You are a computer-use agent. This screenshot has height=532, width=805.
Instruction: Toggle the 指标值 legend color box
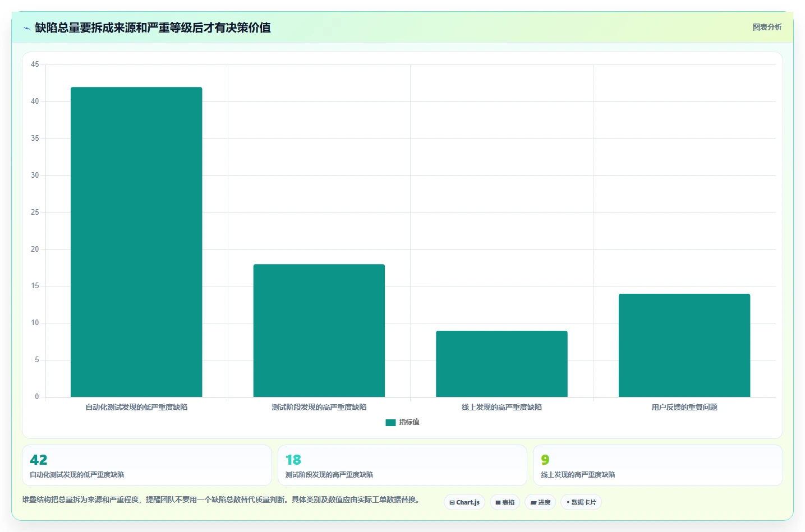[390, 423]
